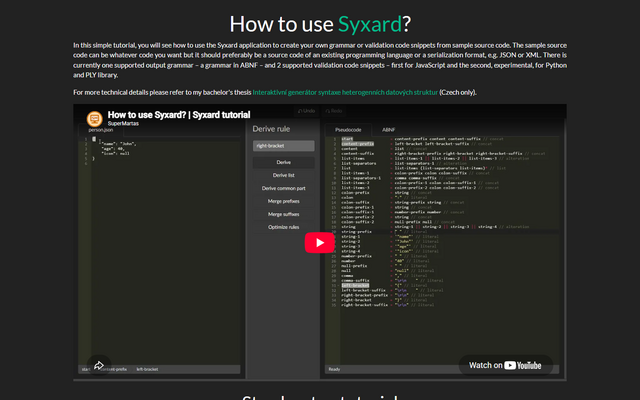The image size is (640, 400).
Task: Click 'Derive common part' in the video preview
Action: click(x=284, y=188)
